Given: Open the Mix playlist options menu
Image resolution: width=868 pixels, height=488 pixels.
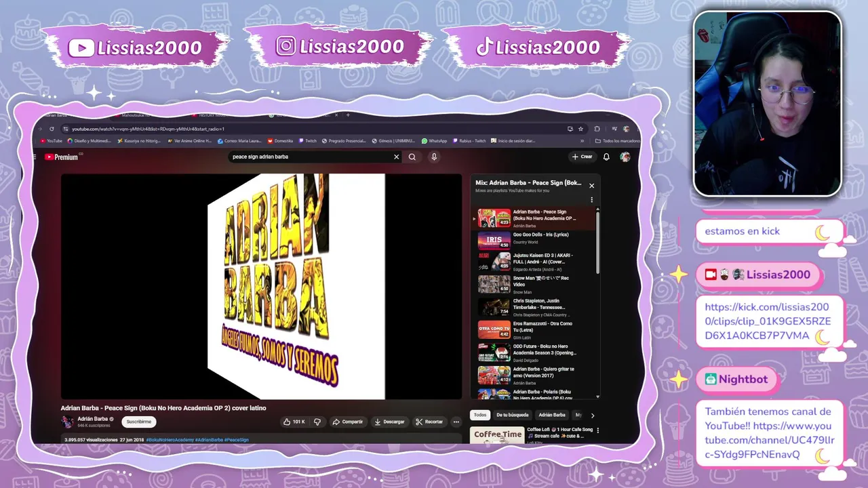Looking at the screenshot, I should coord(591,200).
